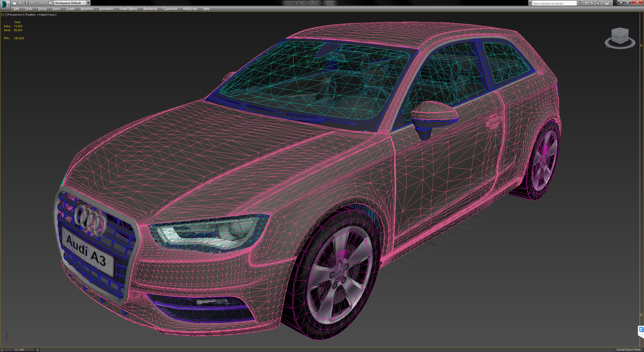Save the scene with the Save File icon
Image resolution: width=644 pixels, height=352 pixels.
27,3
